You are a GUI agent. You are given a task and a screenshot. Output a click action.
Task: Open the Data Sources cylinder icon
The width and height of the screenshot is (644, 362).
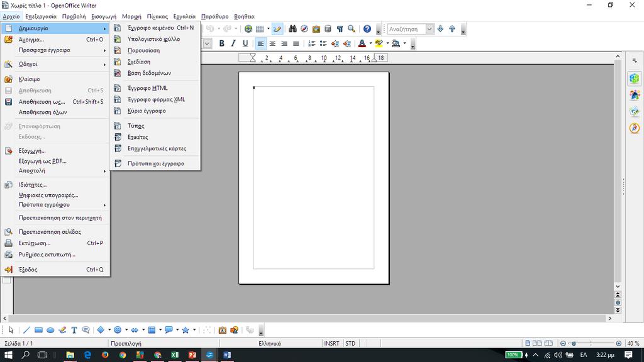pyautogui.click(x=328, y=29)
